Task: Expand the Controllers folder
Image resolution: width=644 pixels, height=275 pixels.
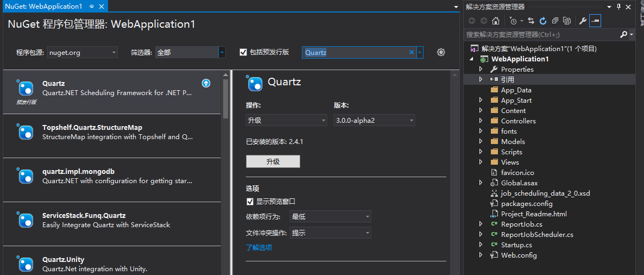Action: [481, 121]
